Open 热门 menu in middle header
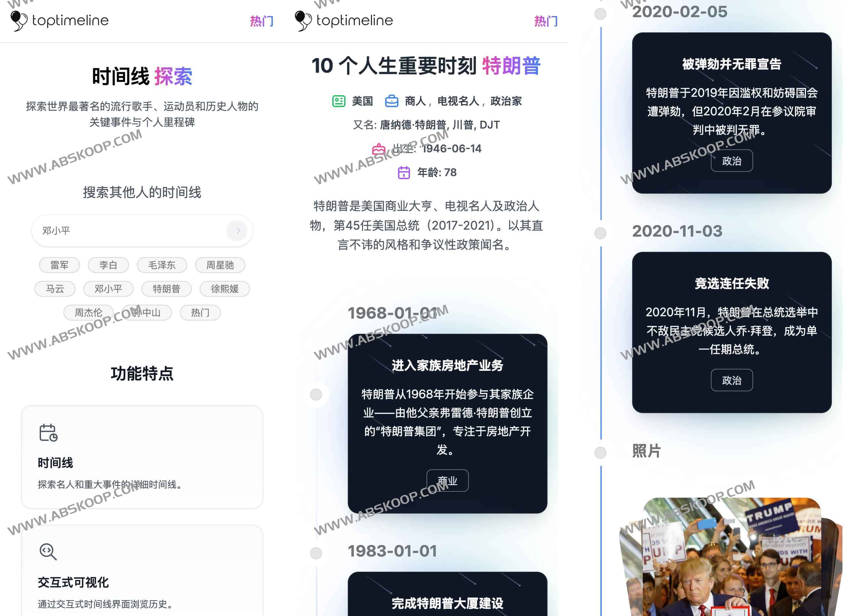Screen dimensions: 853x616 [x=546, y=21]
